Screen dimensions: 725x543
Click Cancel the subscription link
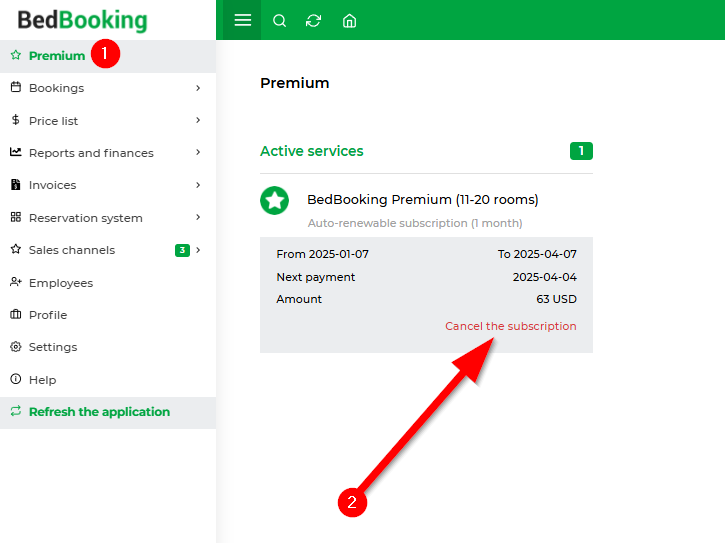coord(510,326)
